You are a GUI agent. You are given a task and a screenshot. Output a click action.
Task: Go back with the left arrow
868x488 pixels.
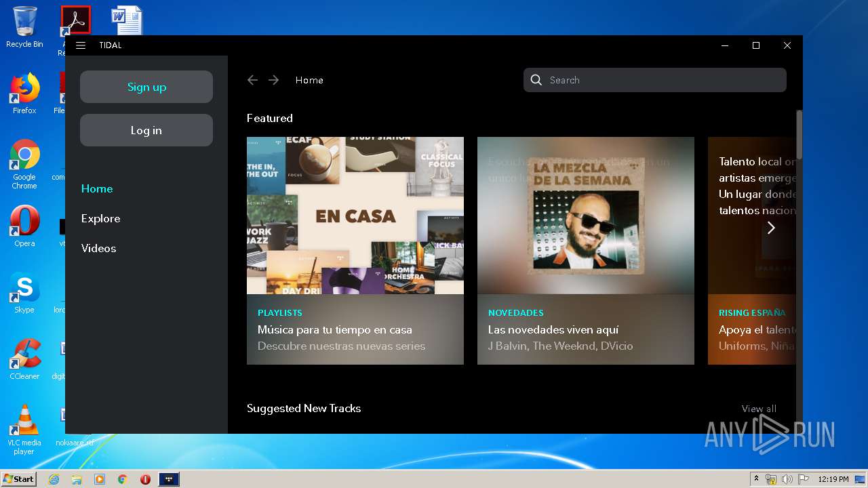pos(252,80)
